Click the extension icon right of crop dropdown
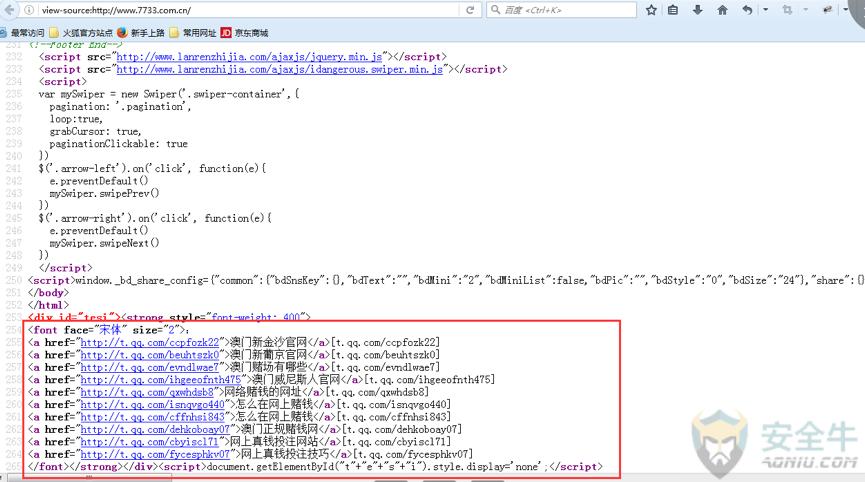This screenshot has width=865, height=482. tap(827, 10)
